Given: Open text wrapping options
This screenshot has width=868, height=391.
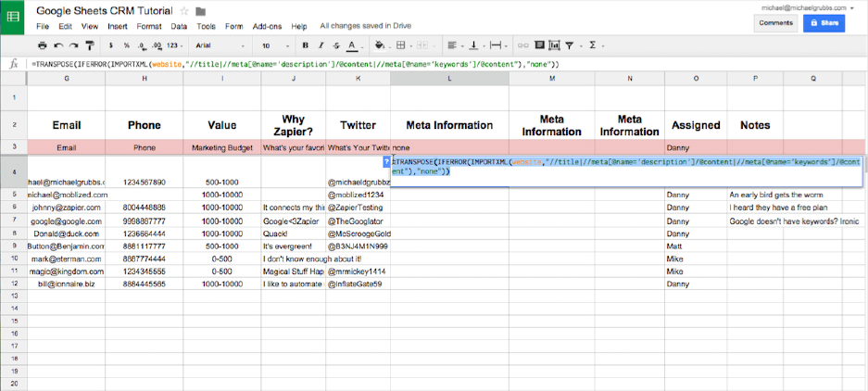Looking at the screenshot, I should tap(497, 45).
